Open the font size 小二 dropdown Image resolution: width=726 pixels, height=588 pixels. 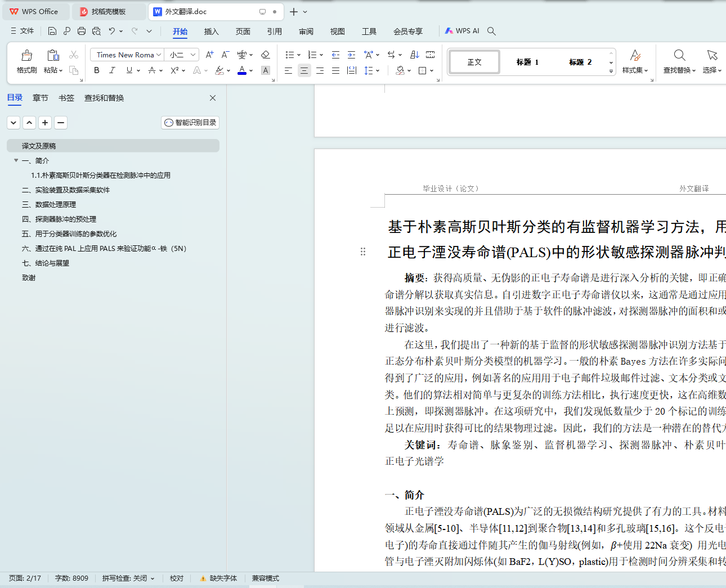(193, 55)
